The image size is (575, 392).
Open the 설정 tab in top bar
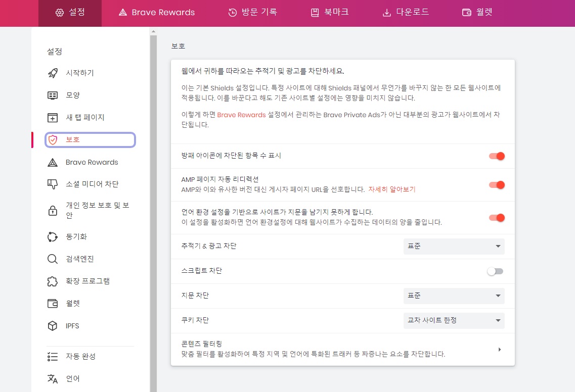tap(70, 13)
